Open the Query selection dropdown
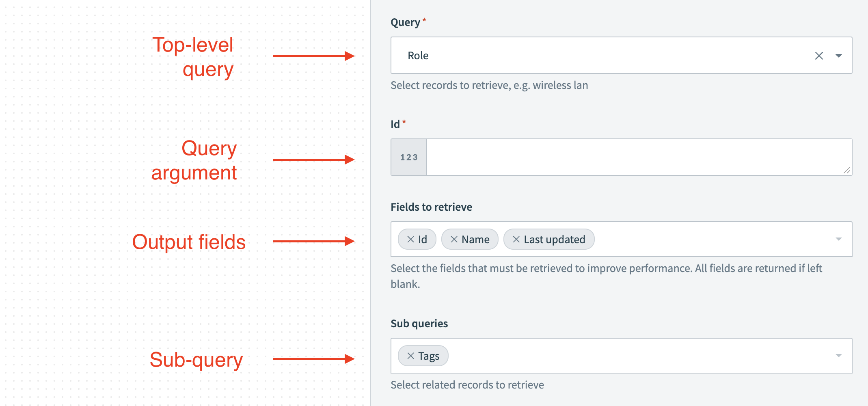This screenshot has height=406, width=868. pos(839,56)
